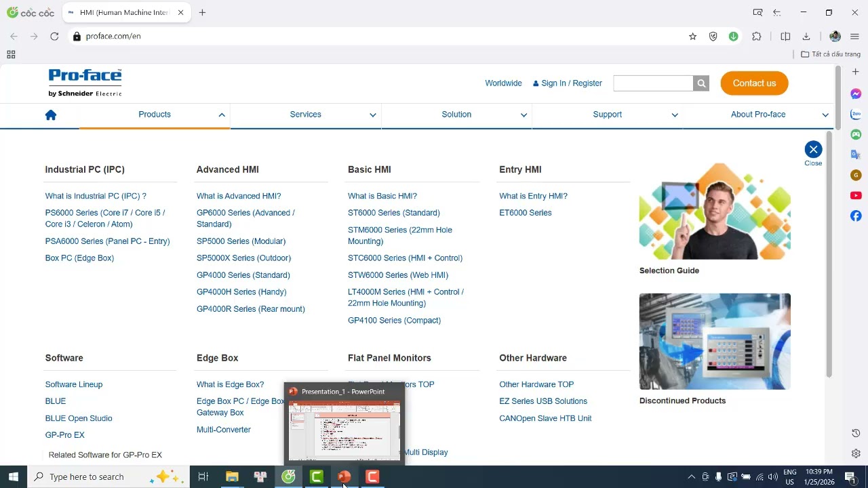Open PowerPoint from the taskbar
This screenshot has width=868, height=488.
[344, 476]
